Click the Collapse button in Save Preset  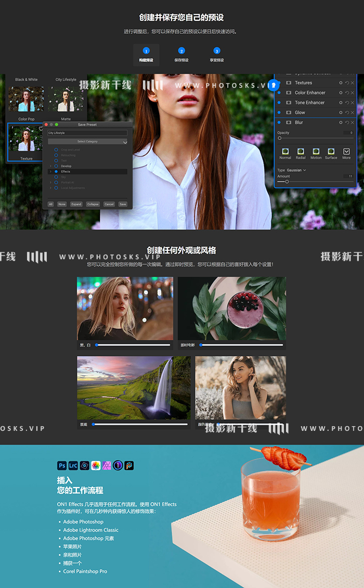click(x=93, y=204)
